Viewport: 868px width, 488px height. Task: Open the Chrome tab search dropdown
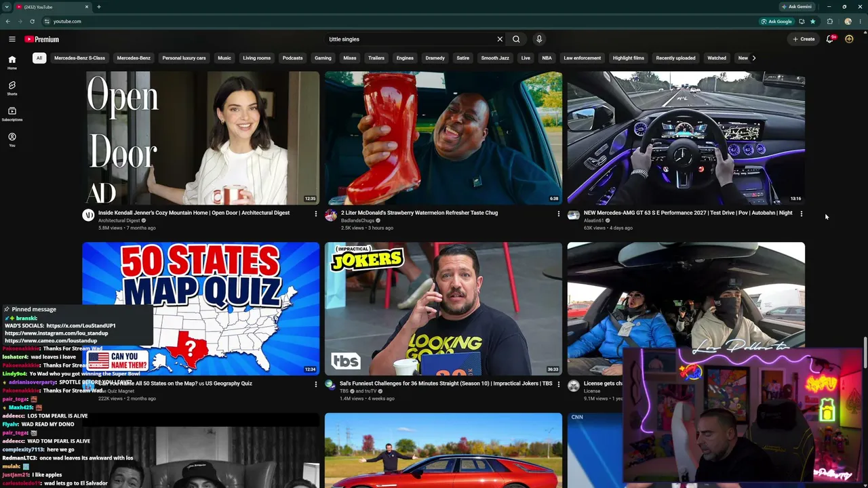click(x=7, y=7)
